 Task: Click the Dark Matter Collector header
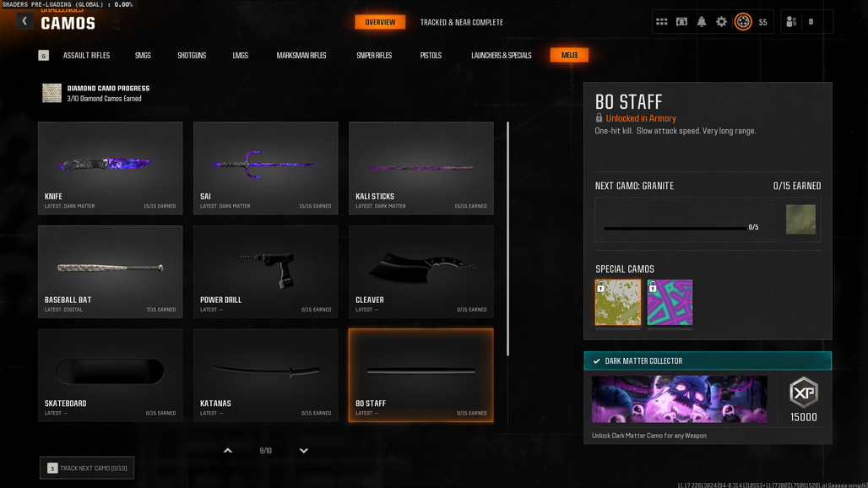point(708,361)
